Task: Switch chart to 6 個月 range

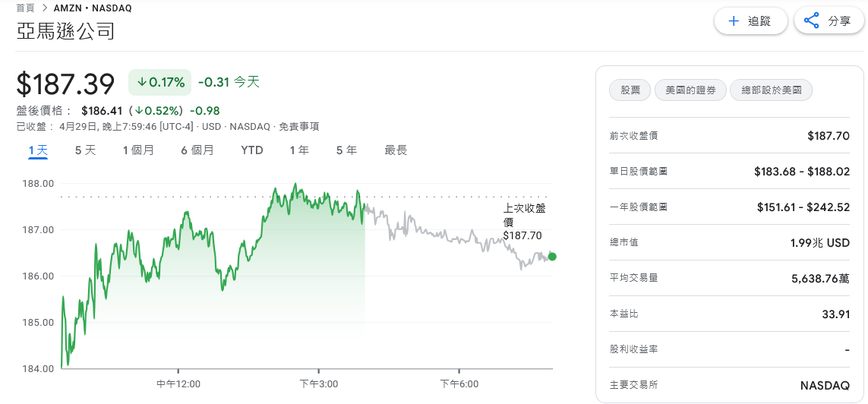Action: pos(197,150)
